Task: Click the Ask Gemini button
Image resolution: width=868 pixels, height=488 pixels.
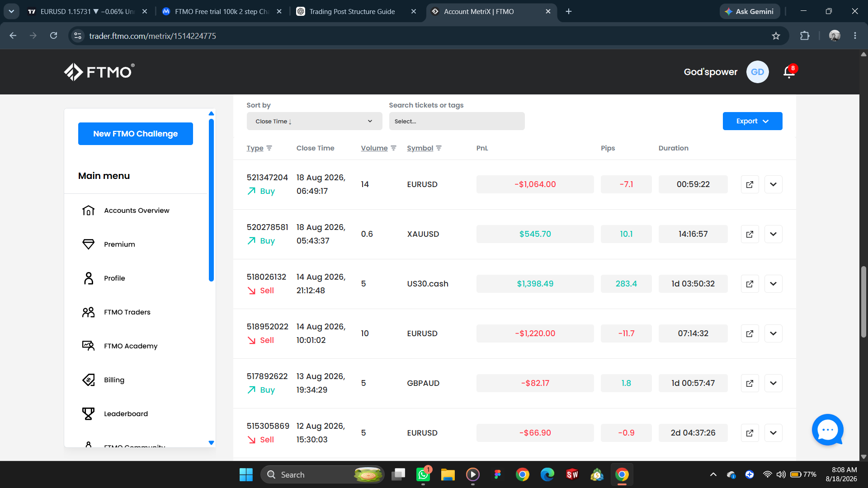Action: (750, 11)
